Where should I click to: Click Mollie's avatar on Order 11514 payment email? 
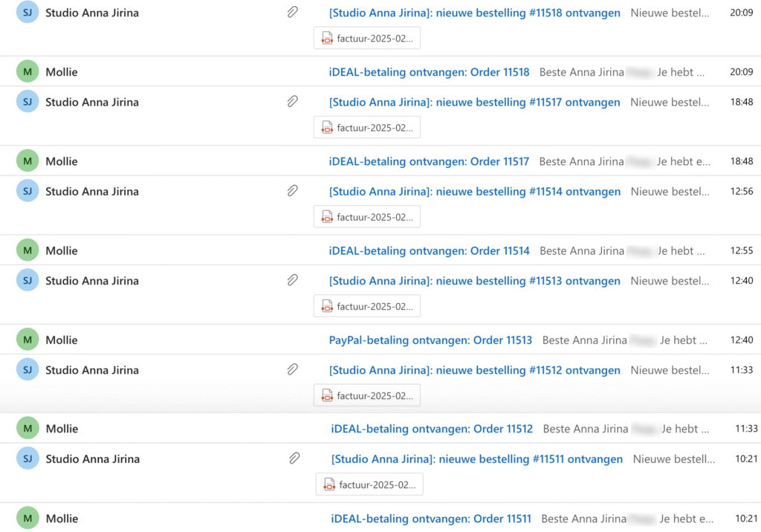tap(27, 250)
